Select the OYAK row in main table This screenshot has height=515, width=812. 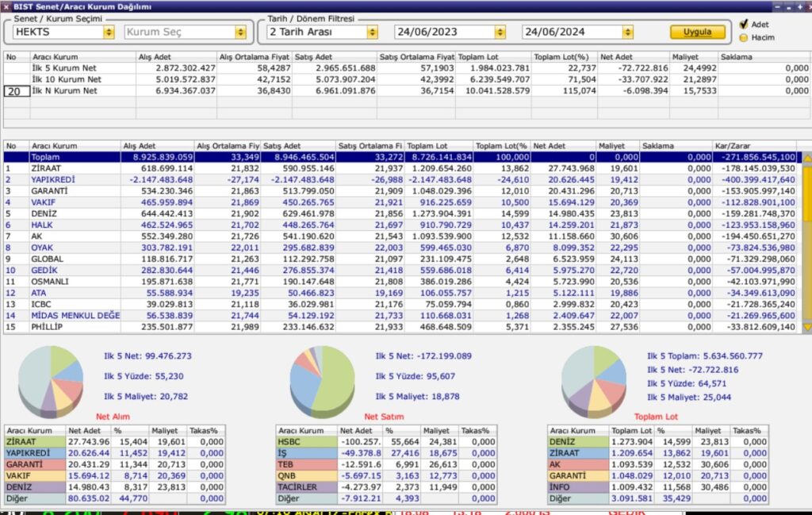click(400, 248)
